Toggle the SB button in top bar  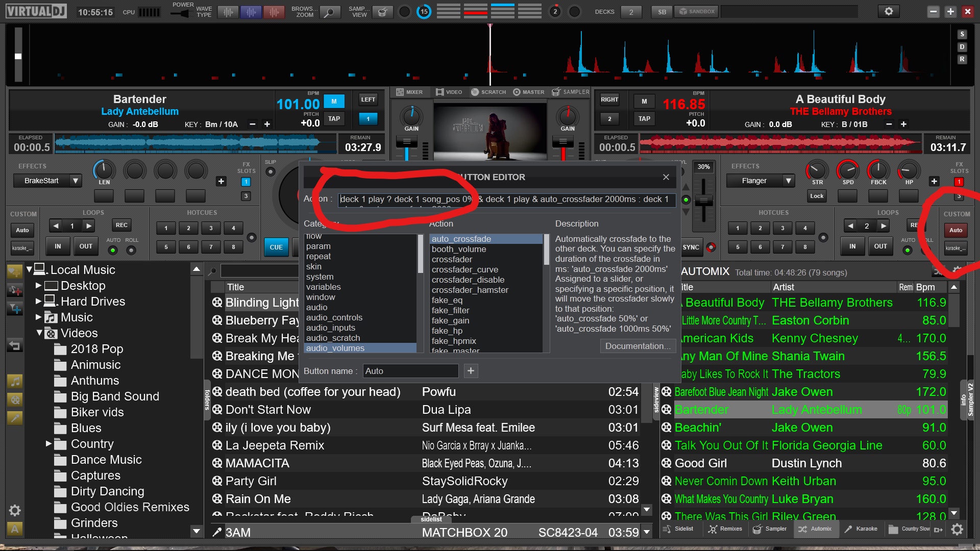[x=662, y=12]
